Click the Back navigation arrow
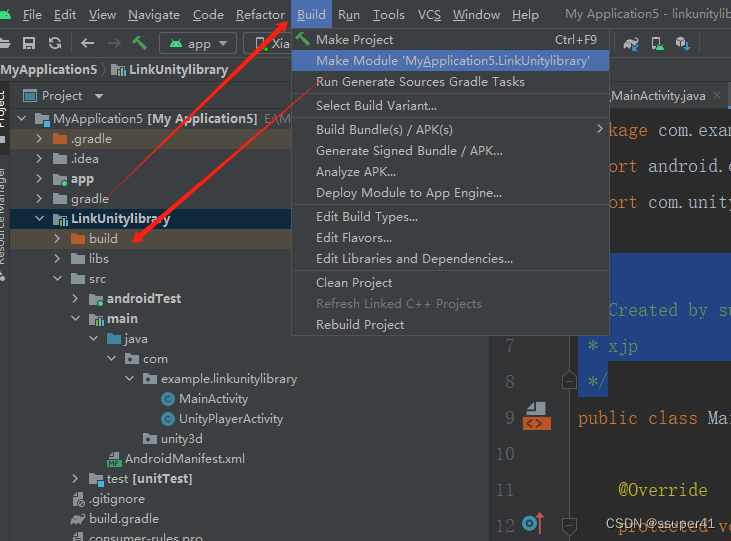 click(x=87, y=43)
